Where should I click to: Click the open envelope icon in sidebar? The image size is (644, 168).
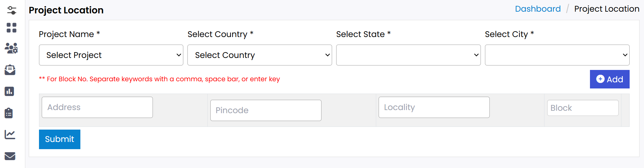coord(10,70)
